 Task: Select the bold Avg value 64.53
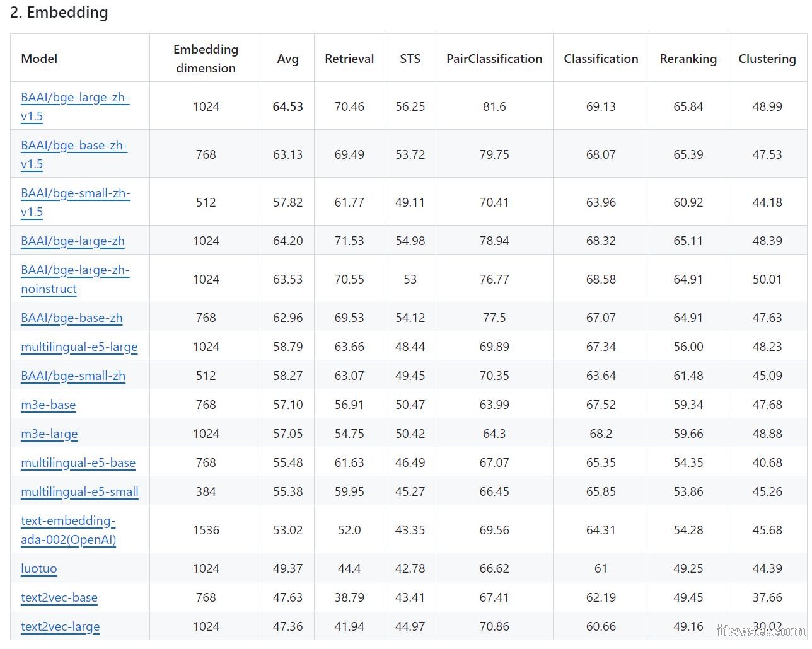[x=288, y=106]
